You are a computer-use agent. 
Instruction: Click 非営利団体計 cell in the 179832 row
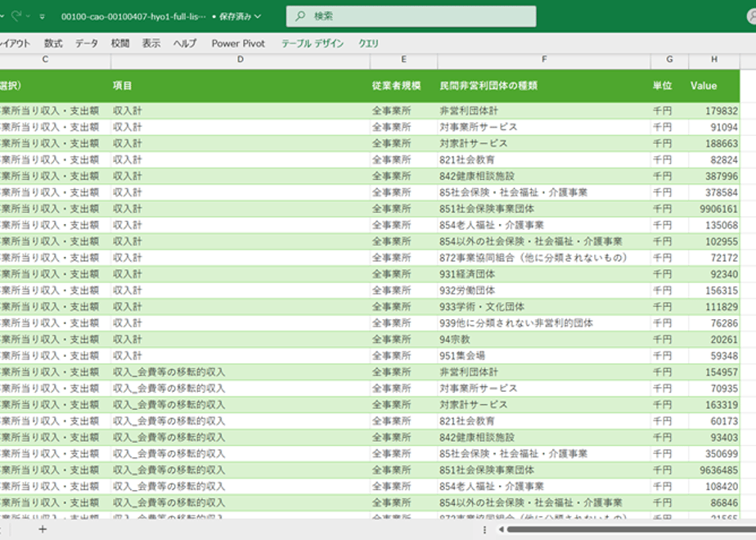tap(544, 111)
